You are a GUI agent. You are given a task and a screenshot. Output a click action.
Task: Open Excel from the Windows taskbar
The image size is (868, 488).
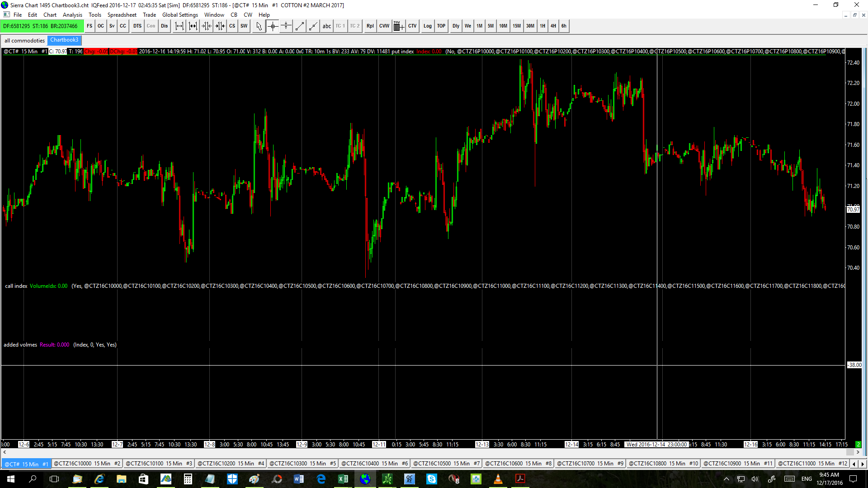pyautogui.click(x=343, y=479)
